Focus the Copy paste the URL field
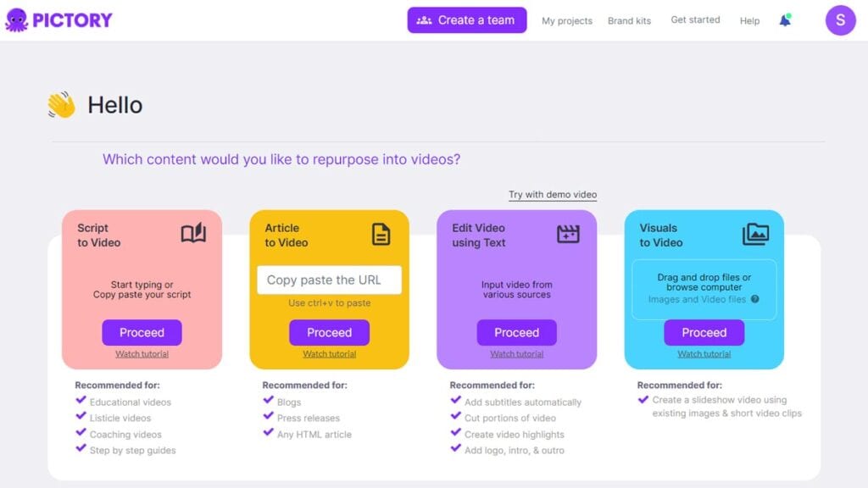 coord(329,280)
